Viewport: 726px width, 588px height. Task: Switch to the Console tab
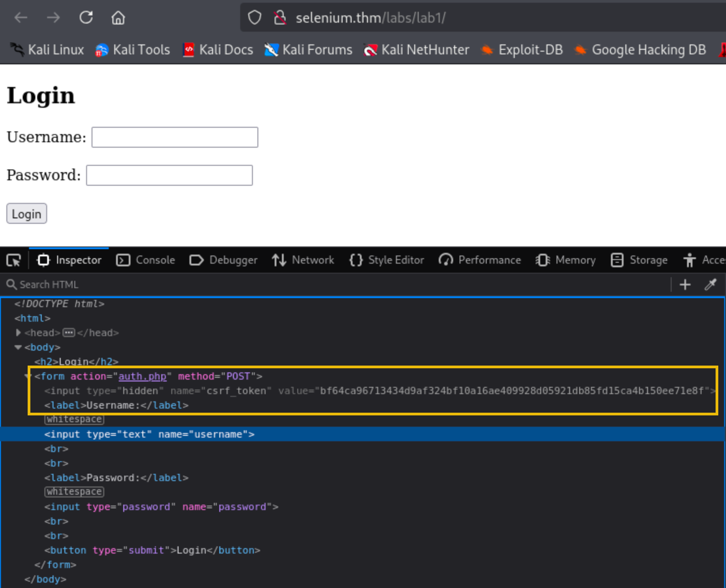coord(145,260)
